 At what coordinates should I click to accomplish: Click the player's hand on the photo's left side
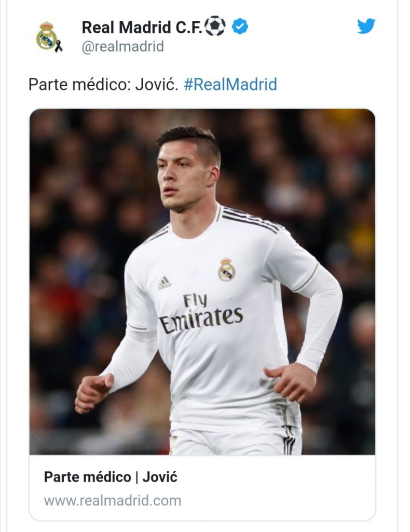click(x=94, y=392)
